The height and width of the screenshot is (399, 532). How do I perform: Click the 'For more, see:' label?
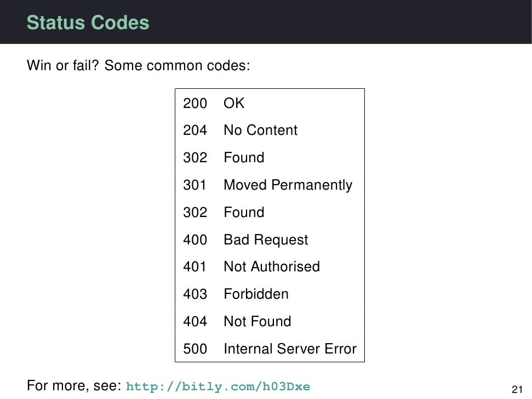tap(74, 385)
